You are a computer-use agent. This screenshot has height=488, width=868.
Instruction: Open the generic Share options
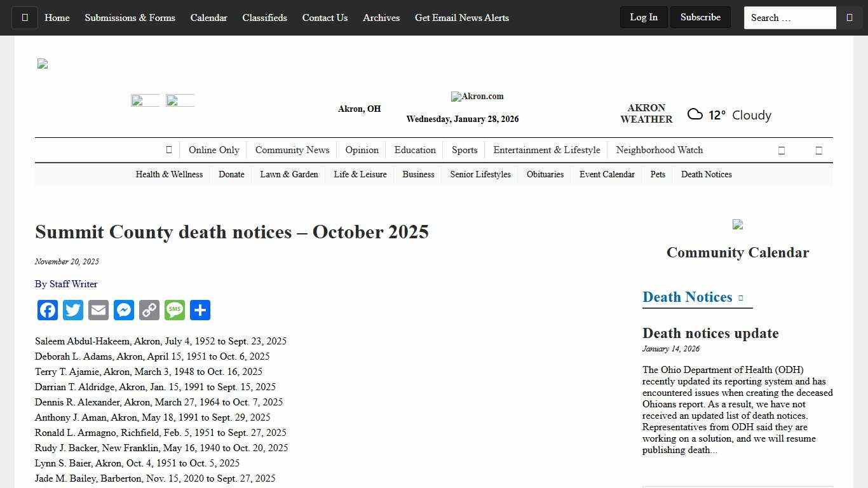point(200,310)
